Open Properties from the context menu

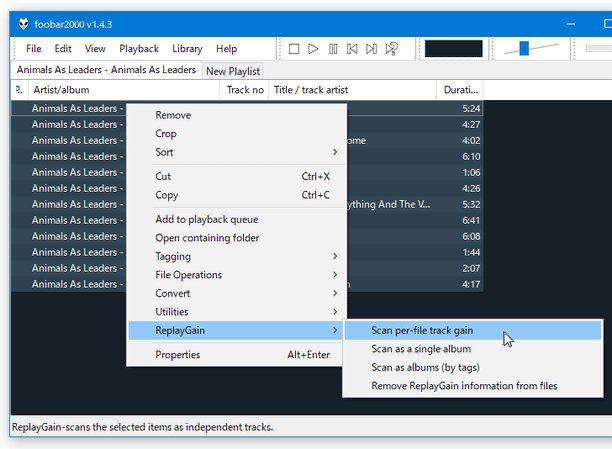237,355
